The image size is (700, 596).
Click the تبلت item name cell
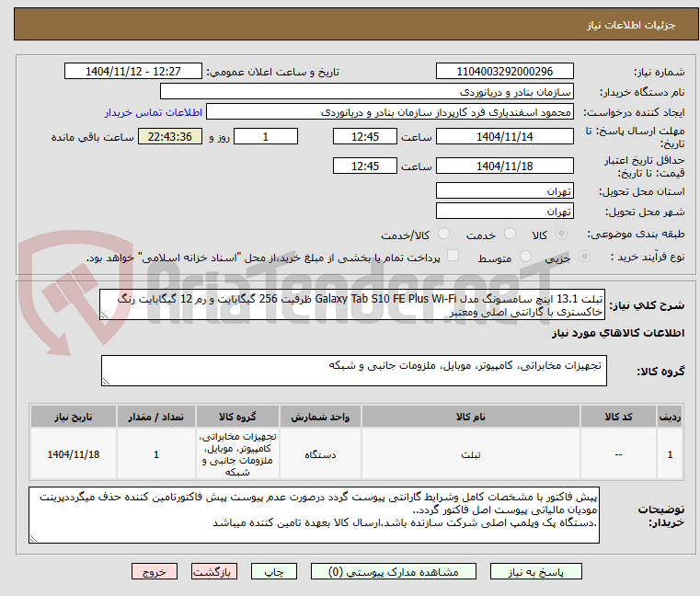tap(471, 454)
